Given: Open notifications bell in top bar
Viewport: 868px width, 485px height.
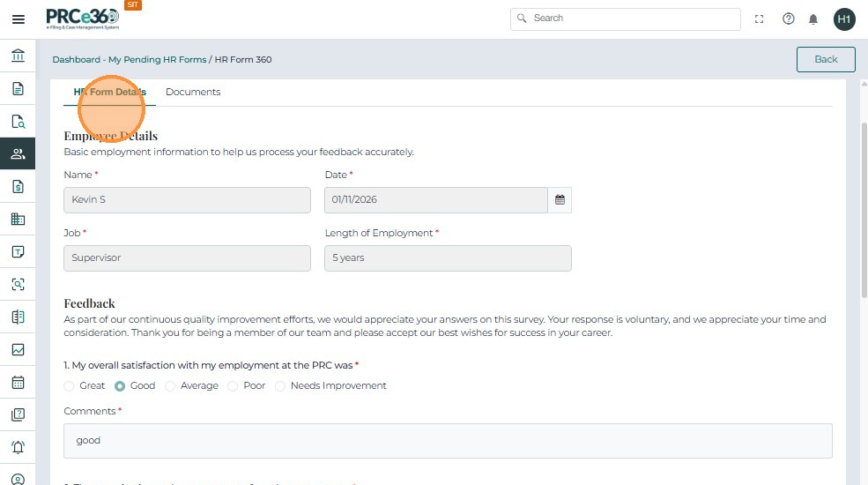Looking at the screenshot, I should (813, 19).
